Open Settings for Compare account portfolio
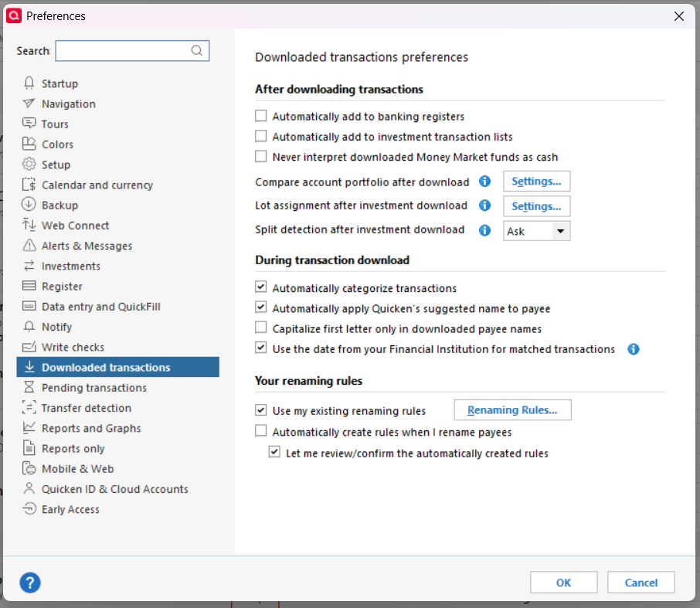700x608 pixels. (537, 182)
